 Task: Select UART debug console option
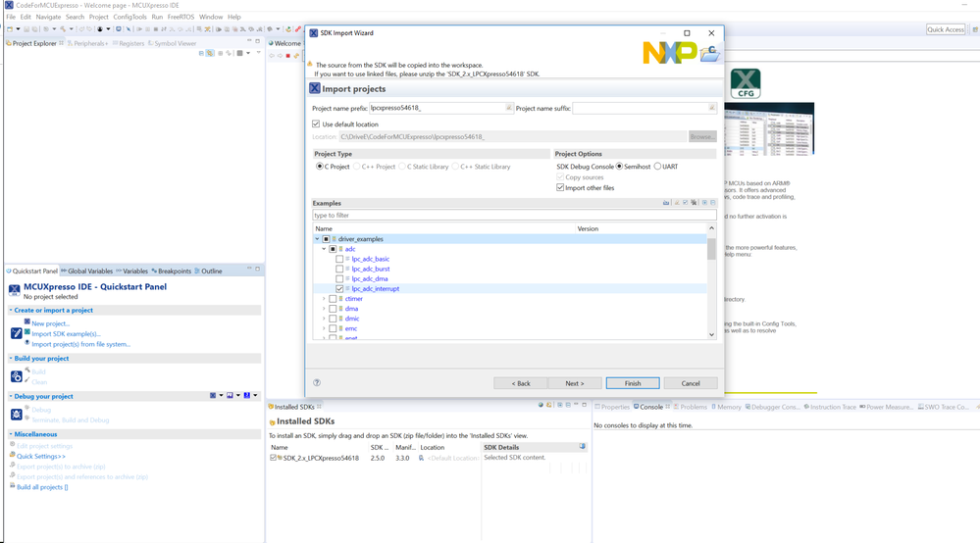click(x=657, y=166)
